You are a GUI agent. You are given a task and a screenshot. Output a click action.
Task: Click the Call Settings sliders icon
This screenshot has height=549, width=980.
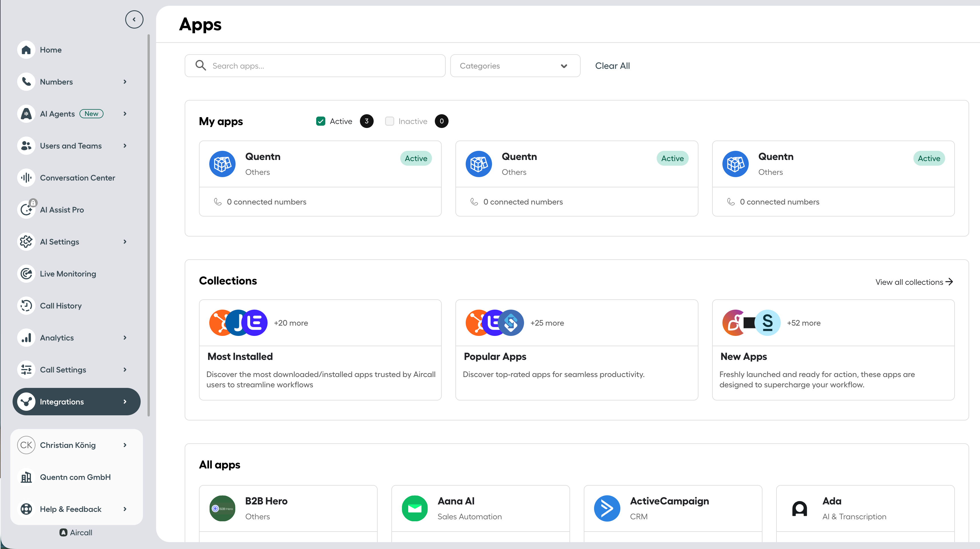(26, 370)
